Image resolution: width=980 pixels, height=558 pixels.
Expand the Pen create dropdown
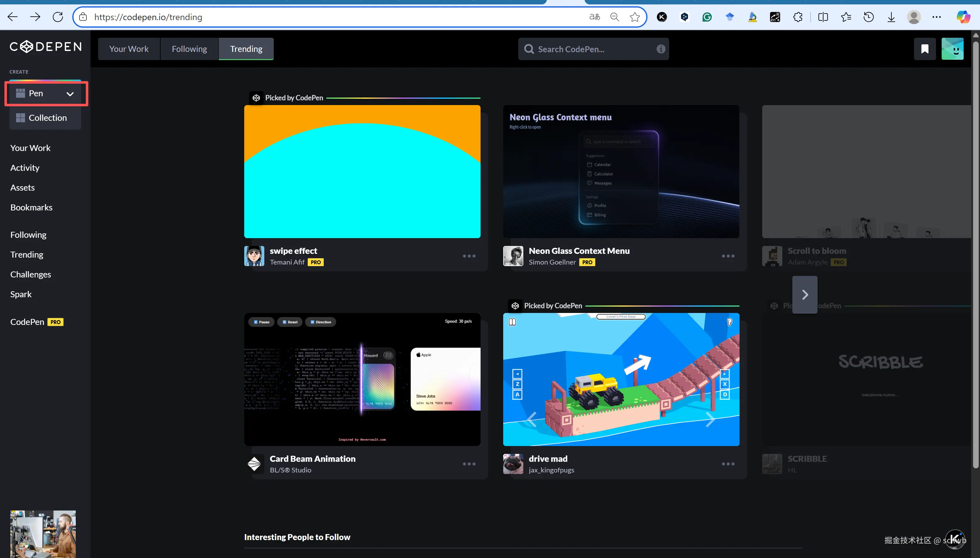point(70,94)
